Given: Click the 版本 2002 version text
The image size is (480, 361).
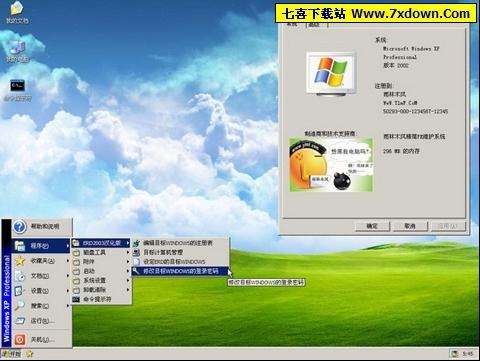Looking at the screenshot, I should (396, 65).
